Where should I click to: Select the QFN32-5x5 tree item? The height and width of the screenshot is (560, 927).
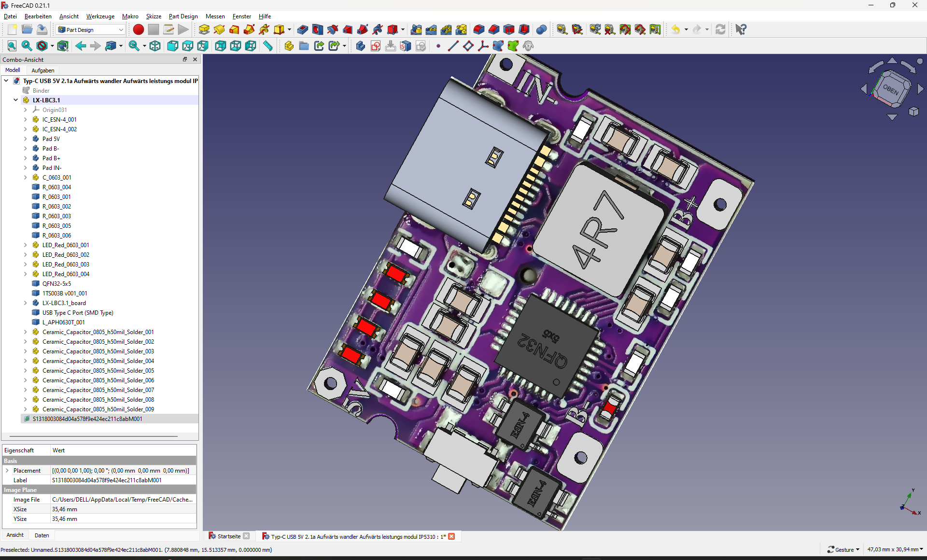pyautogui.click(x=56, y=283)
